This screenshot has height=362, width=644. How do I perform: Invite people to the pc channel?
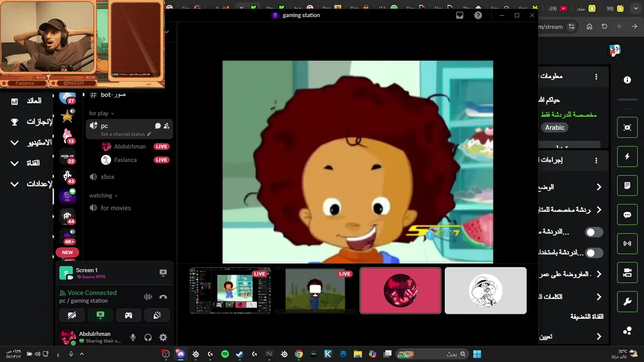(x=167, y=126)
